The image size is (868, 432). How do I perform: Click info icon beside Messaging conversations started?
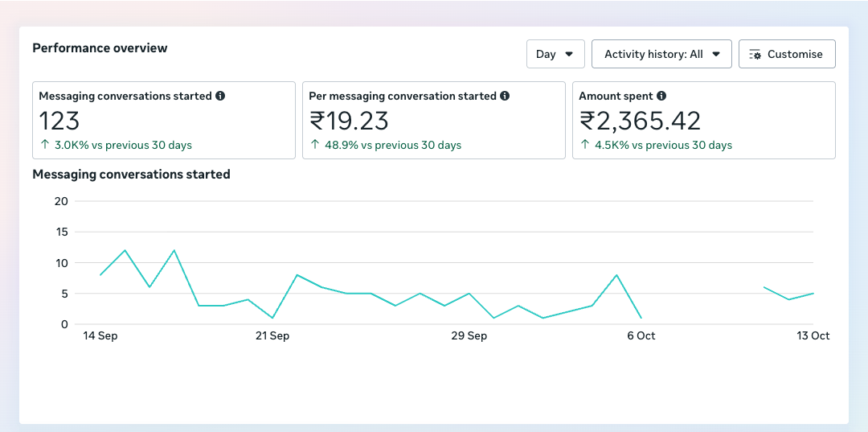[x=220, y=96]
